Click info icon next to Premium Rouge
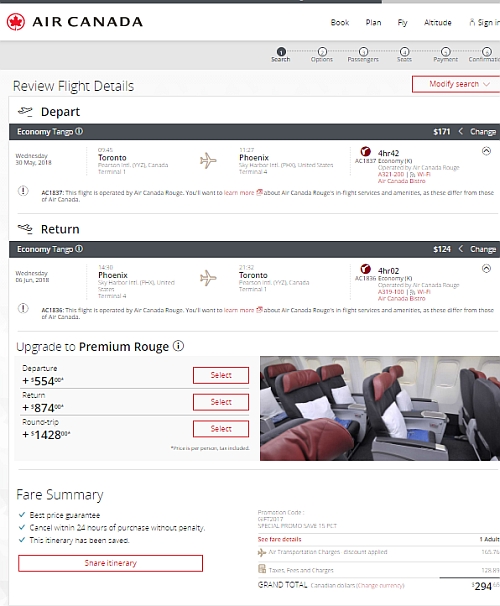 tap(178, 346)
